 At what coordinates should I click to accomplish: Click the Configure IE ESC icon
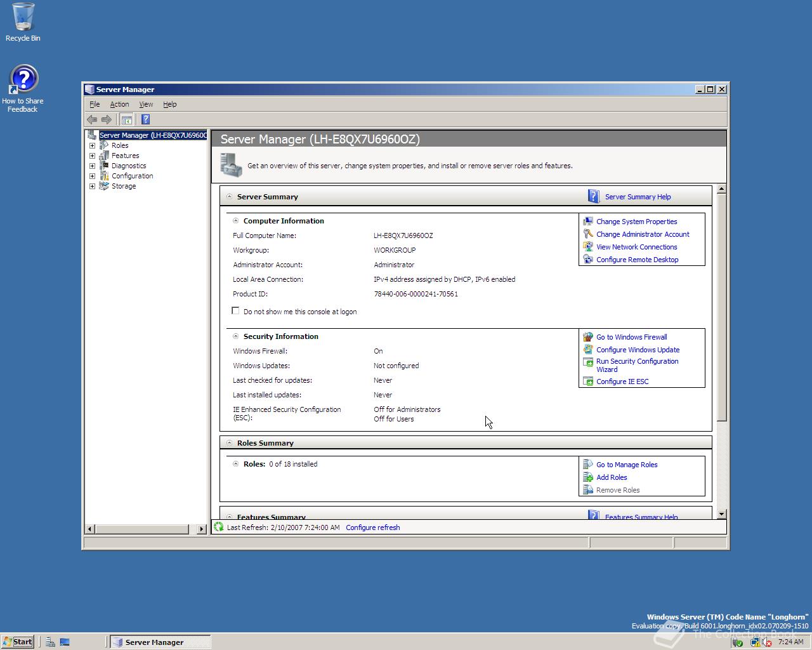588,381
